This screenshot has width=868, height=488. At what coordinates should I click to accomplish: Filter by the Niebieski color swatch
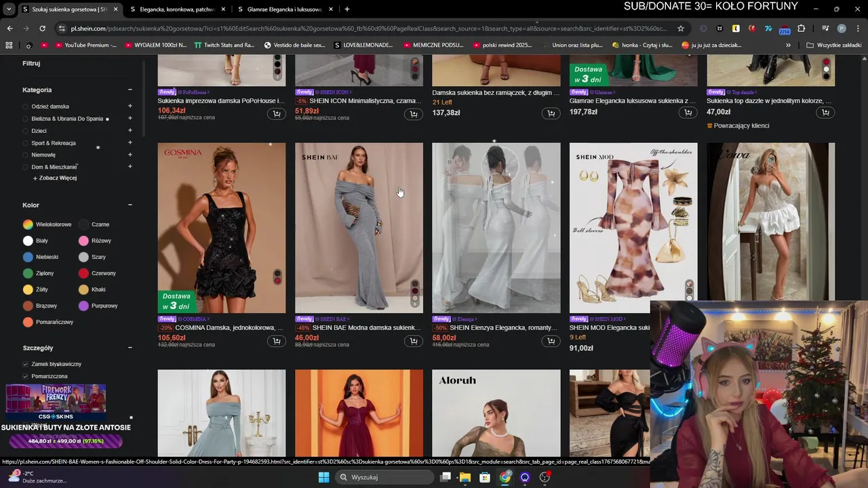(28, 257)
